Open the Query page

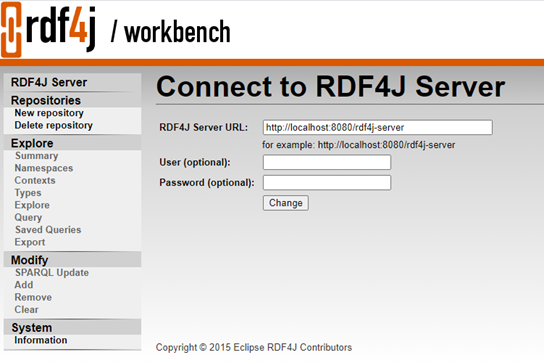pyautogui.click(x=28, y=218)
